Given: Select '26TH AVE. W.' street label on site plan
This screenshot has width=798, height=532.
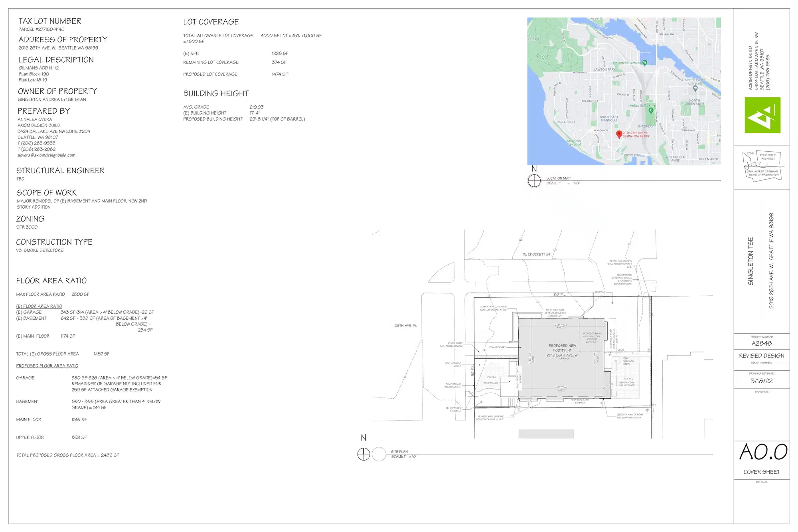Looking at the screenshot, I should click(x=405, y=326).
